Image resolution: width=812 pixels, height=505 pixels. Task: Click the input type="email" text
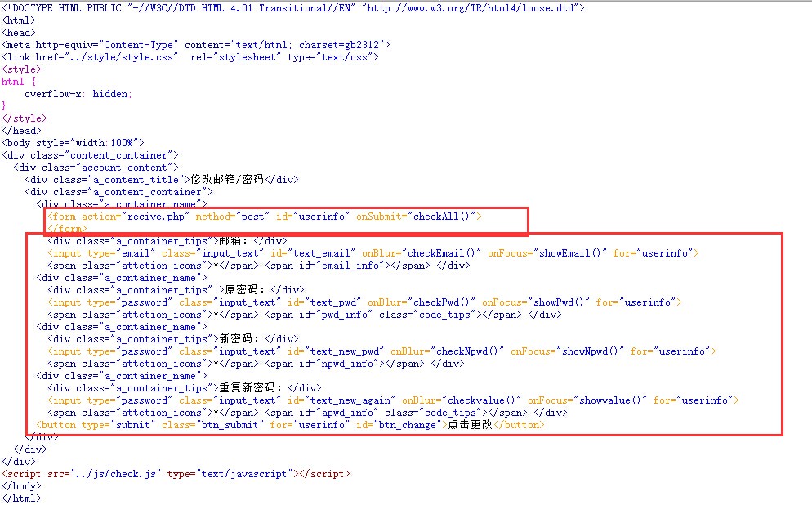[x=101, y=253]
